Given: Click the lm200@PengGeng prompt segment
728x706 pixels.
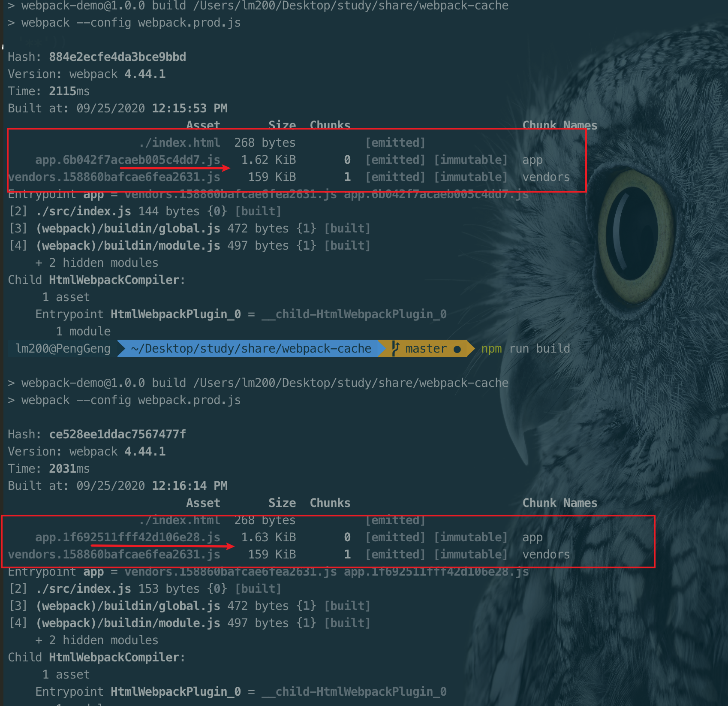Looking at the screenshot, I should (x=63, y=349).
